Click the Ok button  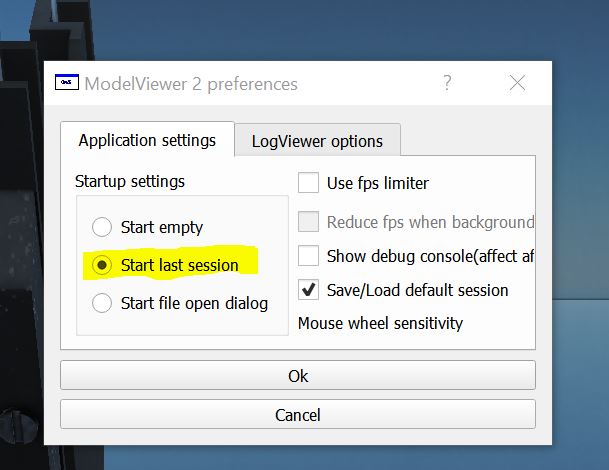298,375
